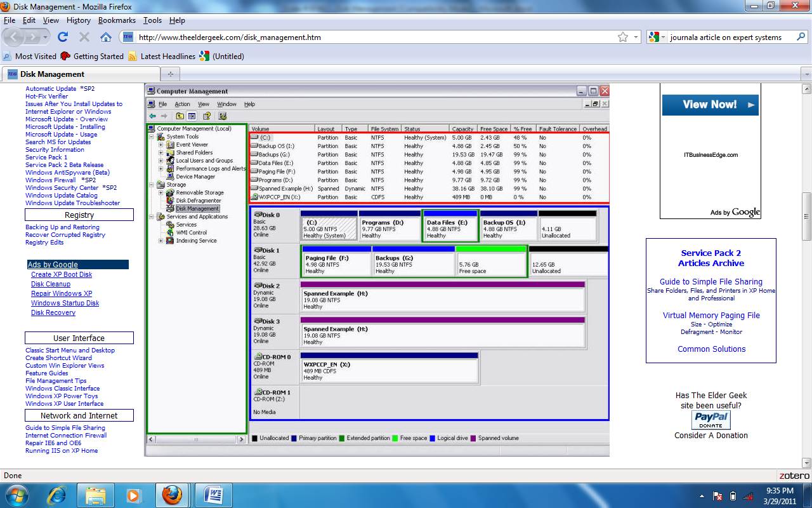The image size is (812, 508).
Task: Open the Bookmarks menu
Action: [117, 20]
